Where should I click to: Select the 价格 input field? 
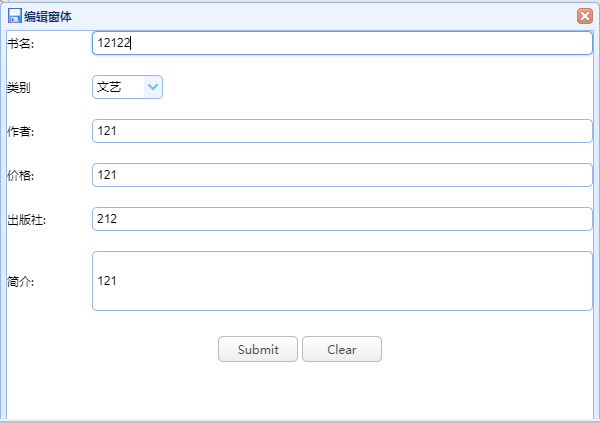[x=342, y=175]
